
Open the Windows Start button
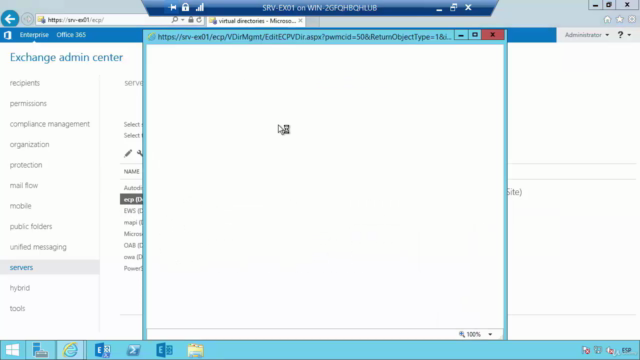tap(12, 350)
